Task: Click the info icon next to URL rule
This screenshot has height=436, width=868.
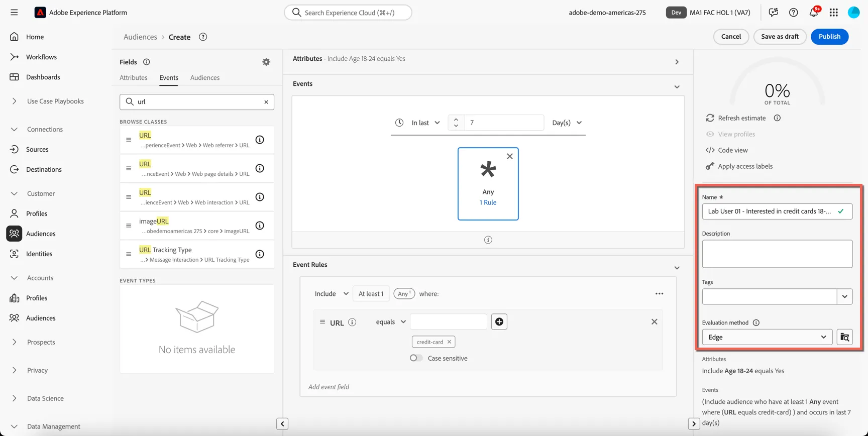Action: point(352,322)
